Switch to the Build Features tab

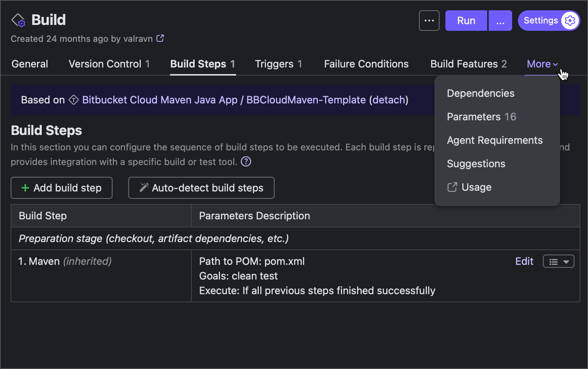pyautogui.click(x=468, y=64)
